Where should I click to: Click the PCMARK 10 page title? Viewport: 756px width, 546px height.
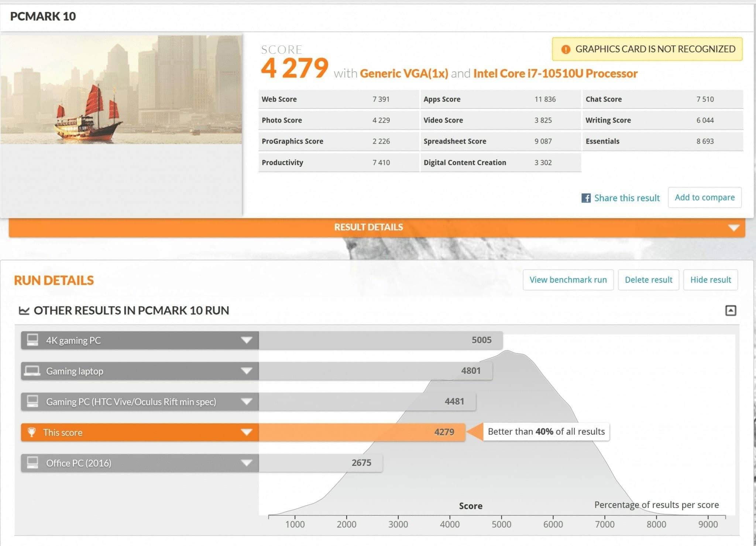coord(43,16)
